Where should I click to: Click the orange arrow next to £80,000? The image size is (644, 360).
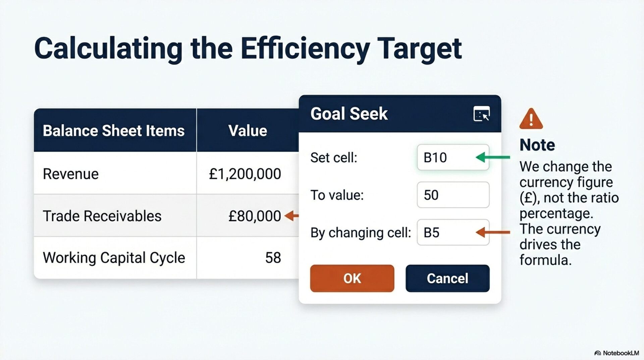click(x=291, y=216)
